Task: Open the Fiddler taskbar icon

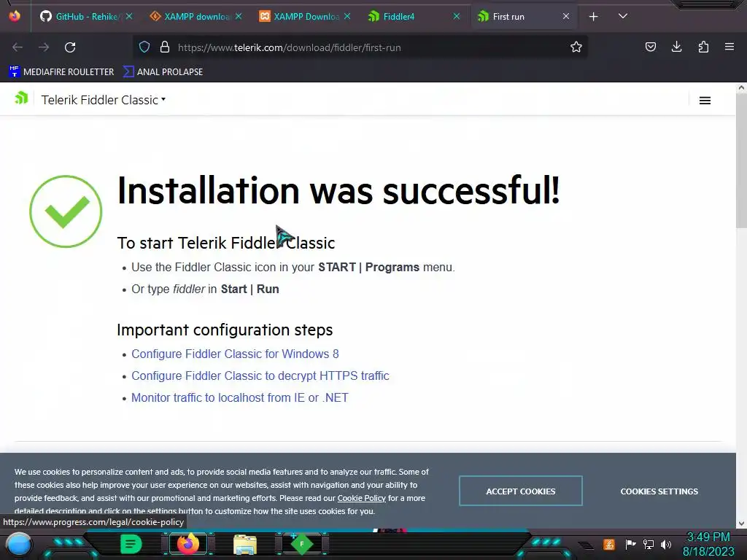Action: click(301, 544)
